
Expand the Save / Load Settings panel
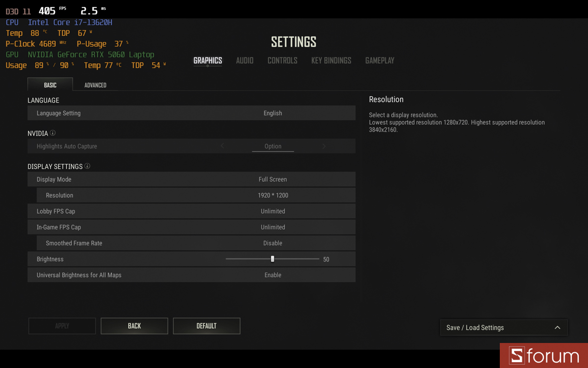pos(557,327)
